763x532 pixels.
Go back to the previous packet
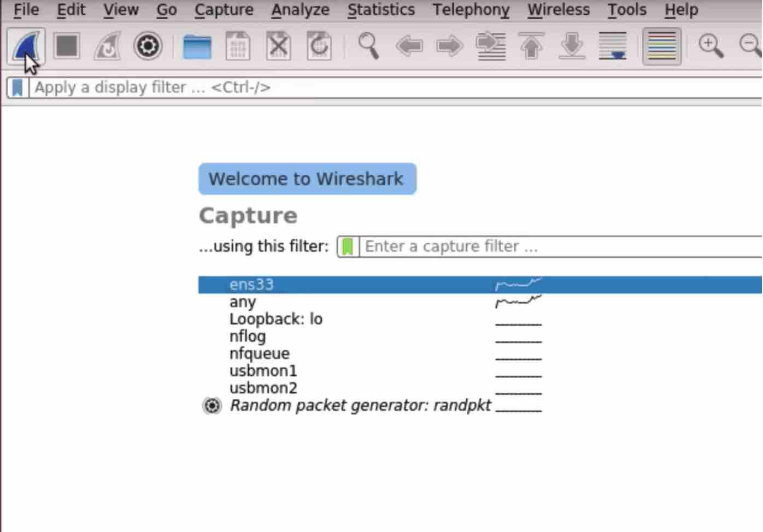tap(409, 46)
